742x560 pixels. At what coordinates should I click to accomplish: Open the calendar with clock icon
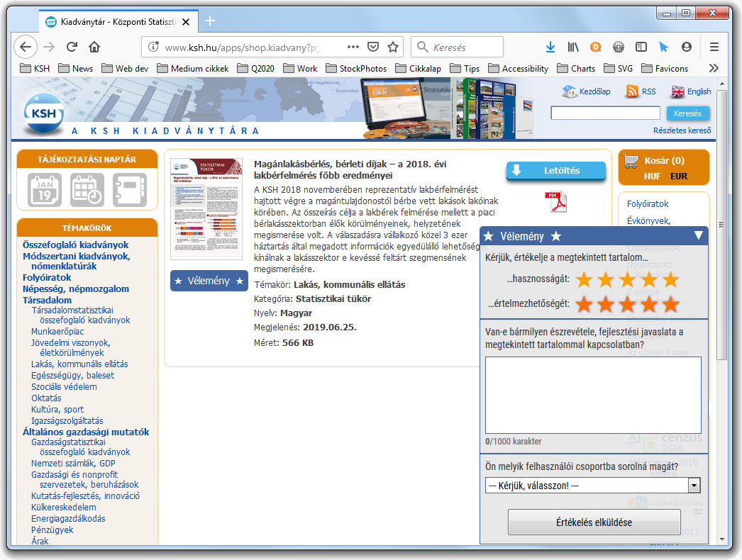point(87,190)
